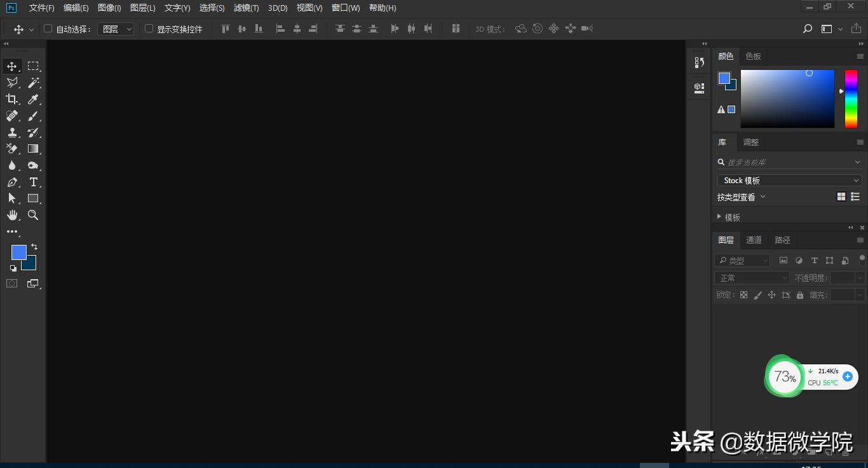
Task: Switch to the 路径 tab
Action: click(x=782, y=240)
